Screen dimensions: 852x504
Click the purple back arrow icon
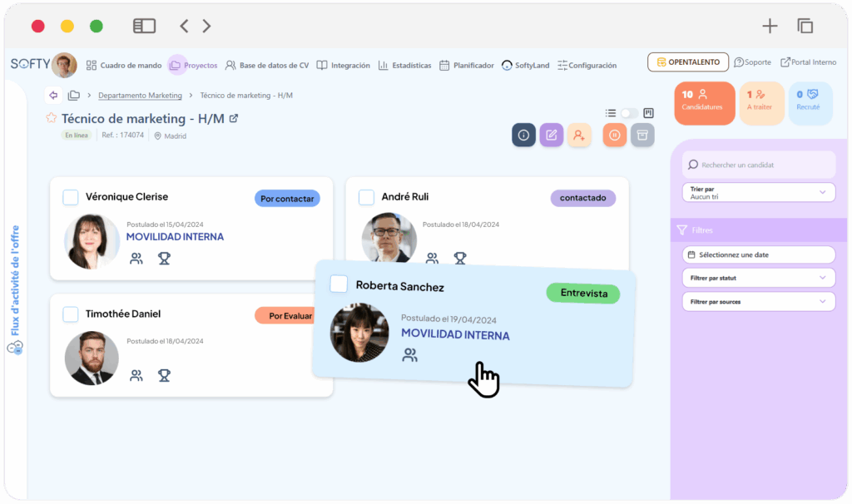[x=53, y=96]
